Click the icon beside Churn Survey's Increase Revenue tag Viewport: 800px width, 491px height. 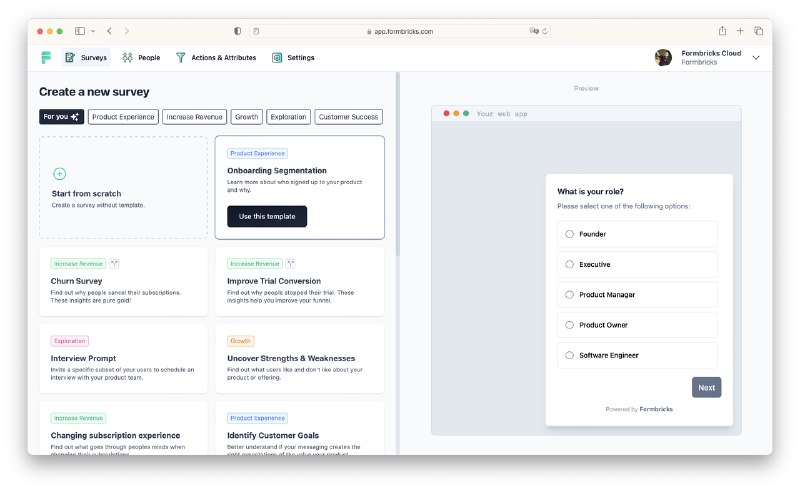coord(114,264)
